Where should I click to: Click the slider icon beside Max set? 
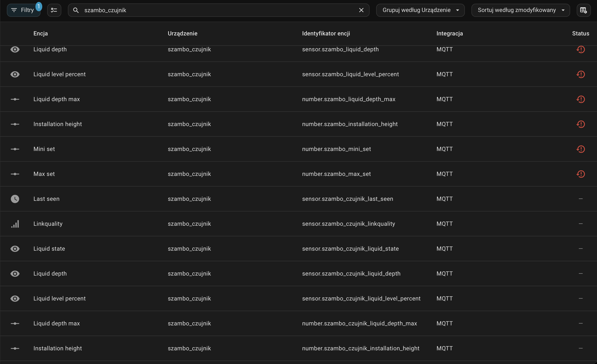(x=15, y=174)
